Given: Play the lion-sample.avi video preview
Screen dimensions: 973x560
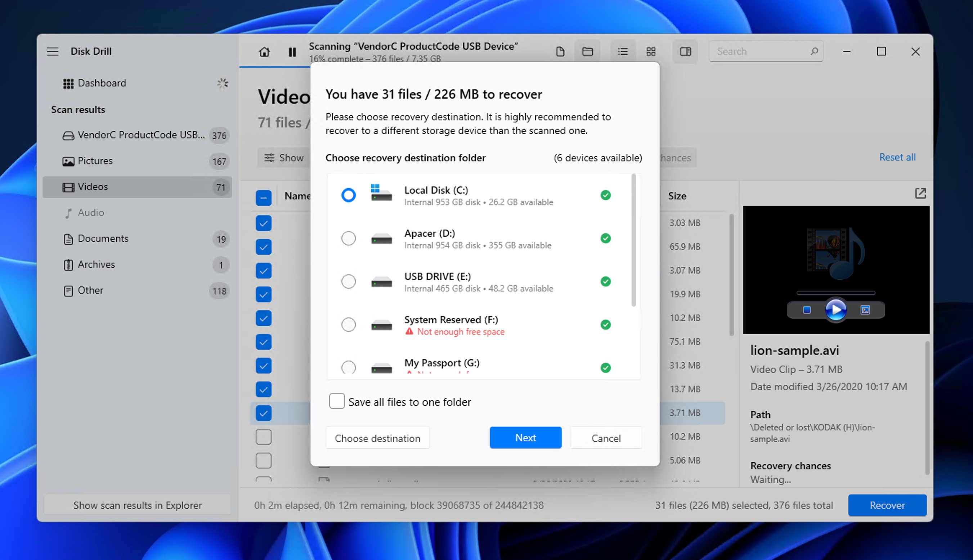Looking at the screenshot, I should [x=835, y=310].
